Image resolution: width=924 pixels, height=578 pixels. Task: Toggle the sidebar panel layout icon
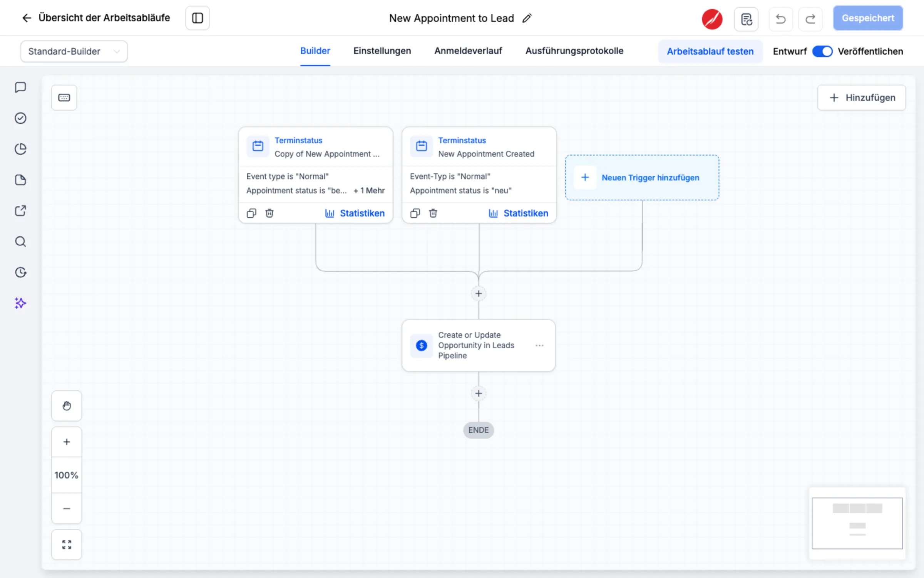198,18
